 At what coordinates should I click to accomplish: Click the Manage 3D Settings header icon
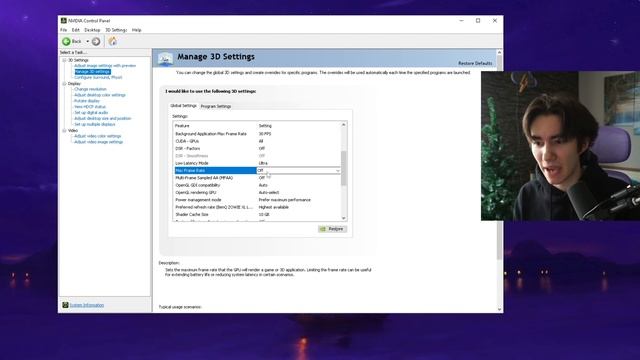coord(165,58)
